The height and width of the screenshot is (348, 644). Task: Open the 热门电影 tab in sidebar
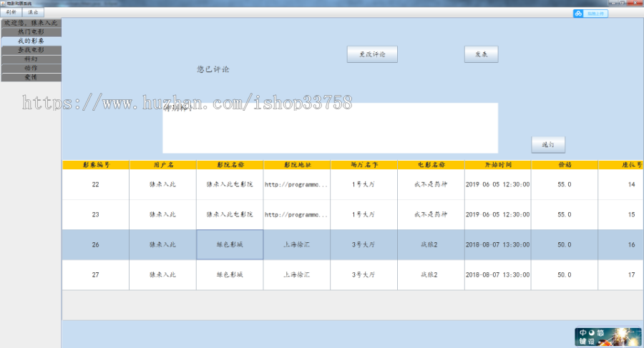coord(31,32)
